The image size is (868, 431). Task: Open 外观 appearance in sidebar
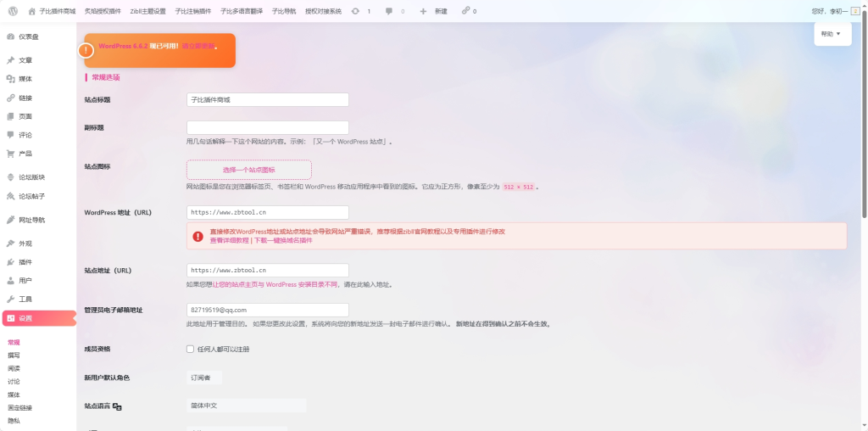[25, 243]
